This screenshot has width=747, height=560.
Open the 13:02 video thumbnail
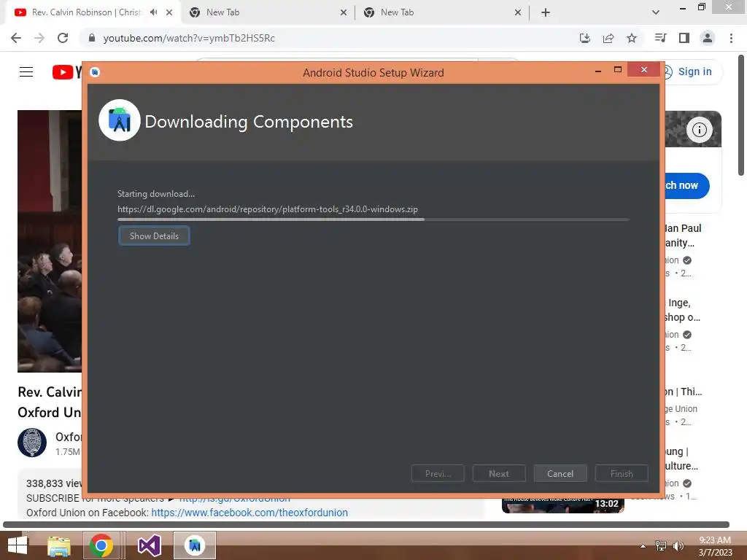click(562, 505)
